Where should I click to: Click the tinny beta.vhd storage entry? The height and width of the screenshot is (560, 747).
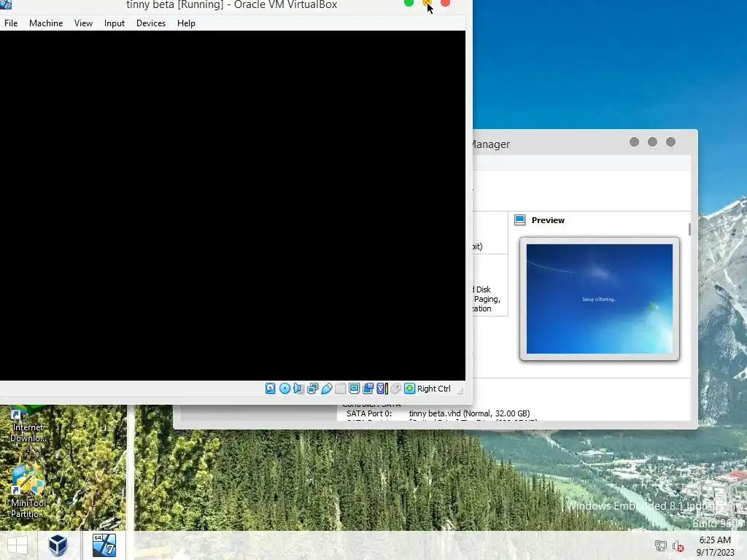click(469, 413)
